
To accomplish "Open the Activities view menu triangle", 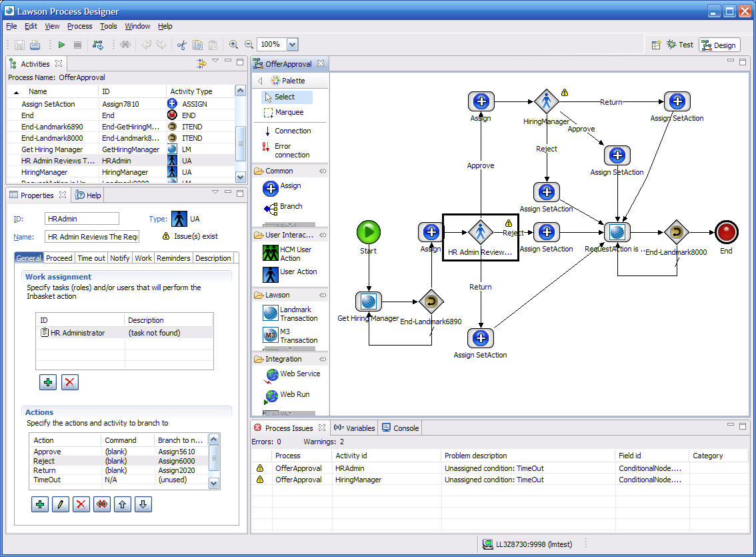I will click(215, 61).
